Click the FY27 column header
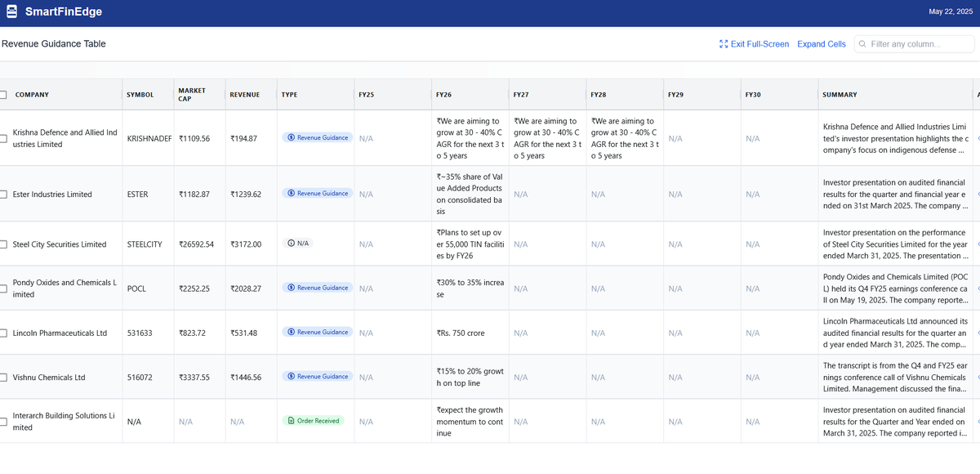 (x=521, y=95)
